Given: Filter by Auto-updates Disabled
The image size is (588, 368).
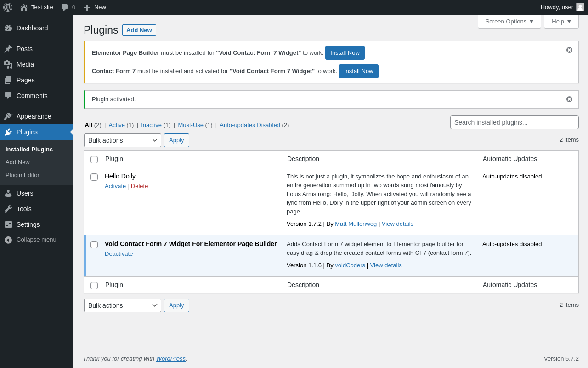Looking at the screenshot, I should coord(250,125).
